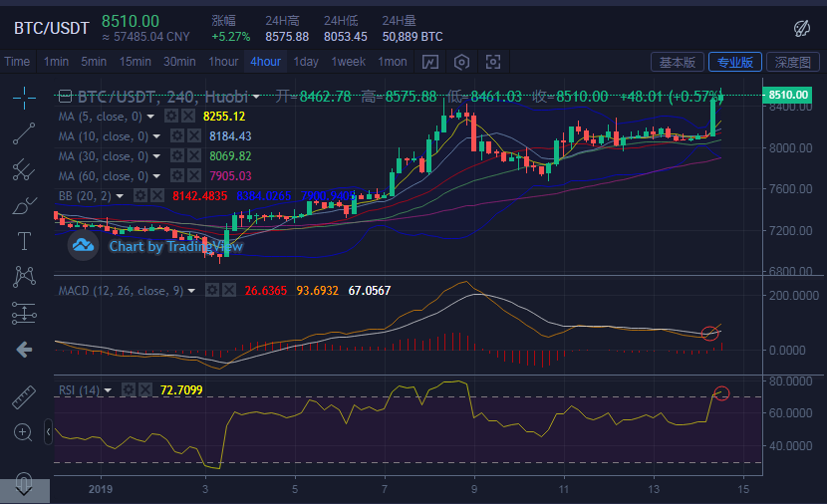Image resolution: width=827 pixels, height=504 pixels.
Task: Switch to the Time interval
Action: (x=17, y=62)
